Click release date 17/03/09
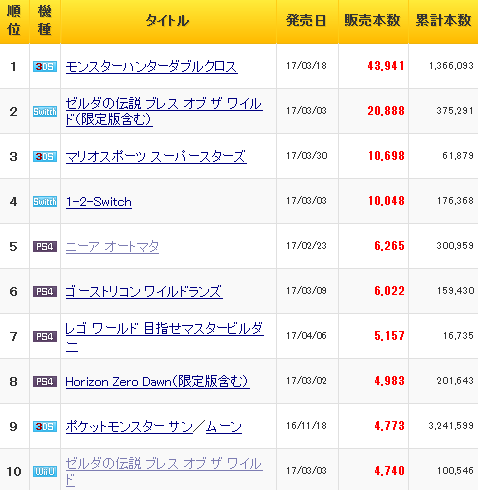Screen dimensions: 478x490 click(x=306, y=291)
